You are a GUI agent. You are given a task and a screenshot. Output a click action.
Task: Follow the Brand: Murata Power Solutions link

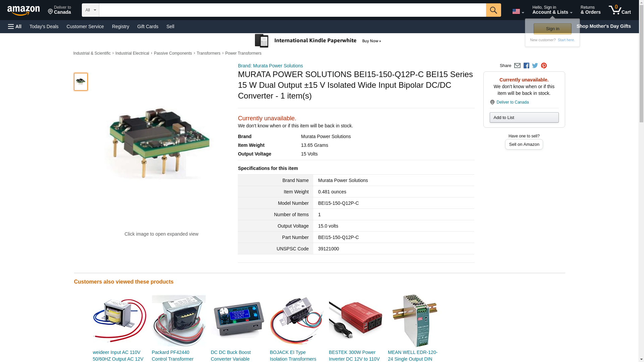tap(270, 66)
